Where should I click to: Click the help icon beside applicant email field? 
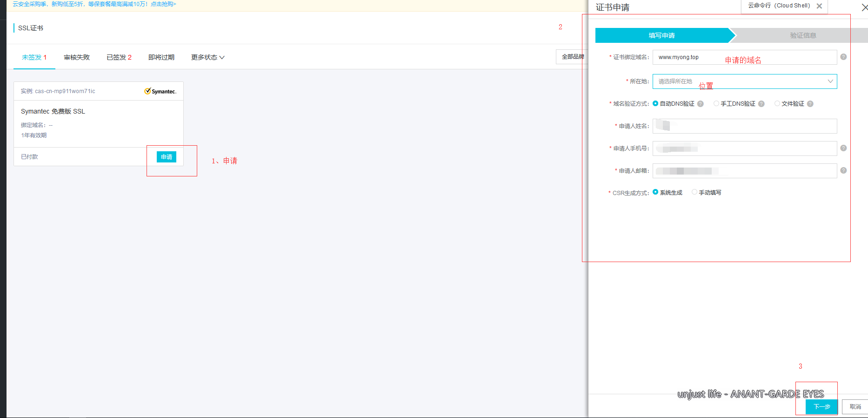pyautogui.click(x=843, y=170)
